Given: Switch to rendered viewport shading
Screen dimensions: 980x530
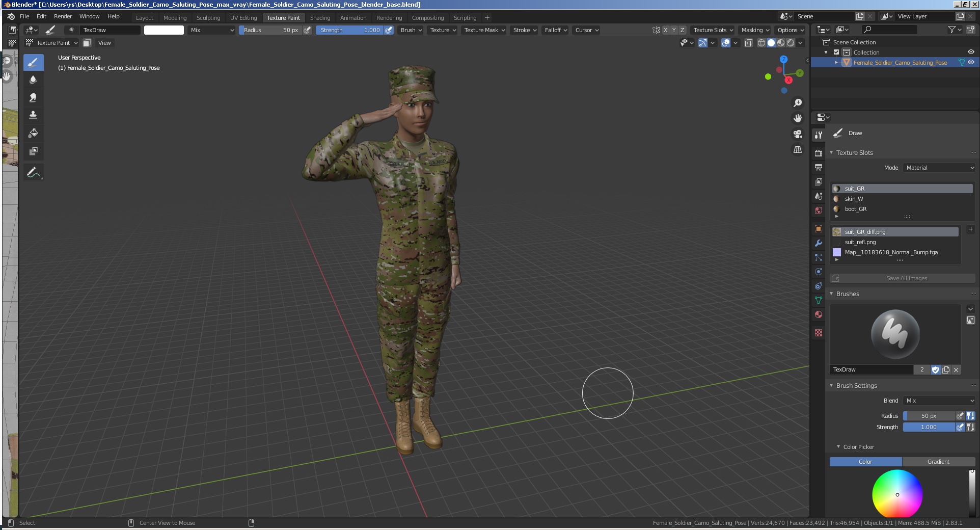Looking at the screenshot, I should click(x=791, y=43).
